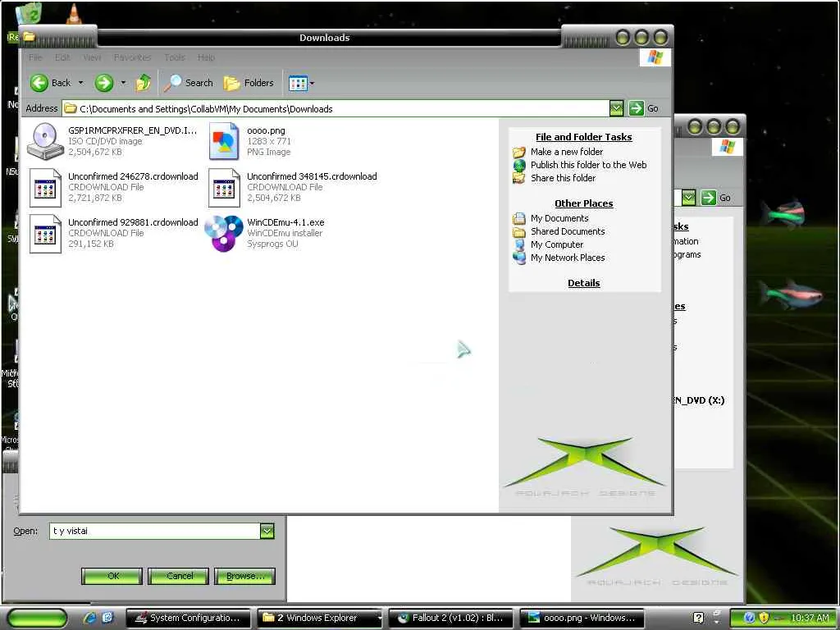Select Unconfirmed 929881.crdownload file icon
Screen dimensions: 840x630
click(45, 234)
